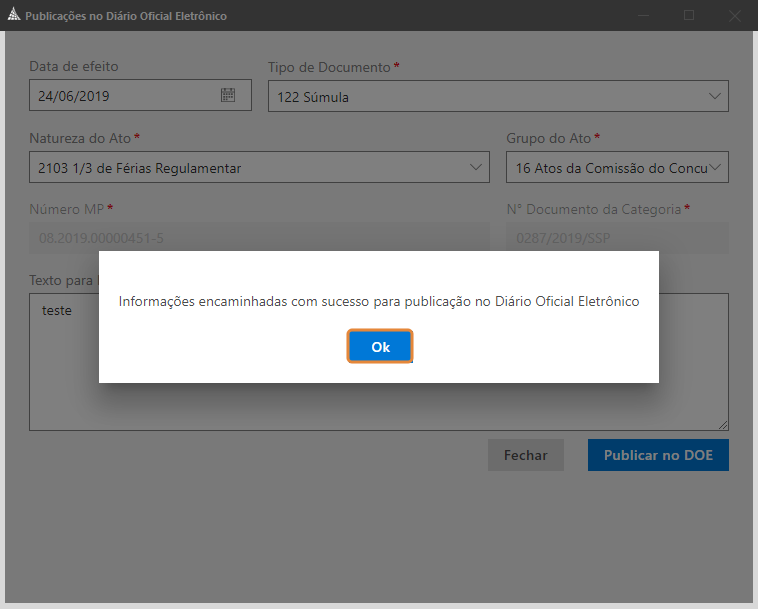
Task: Click the Data de efeito label
Action: pyautogui.click(x=73, y=66)
